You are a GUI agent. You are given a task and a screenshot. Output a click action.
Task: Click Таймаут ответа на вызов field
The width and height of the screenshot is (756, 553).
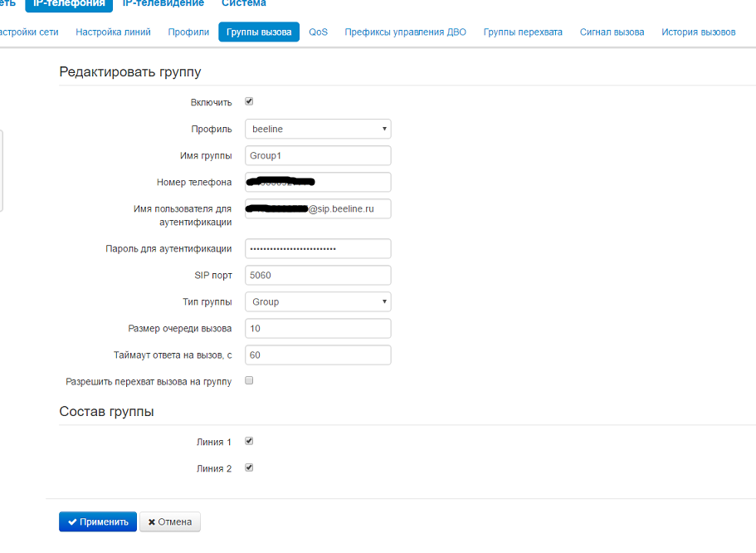318,355
